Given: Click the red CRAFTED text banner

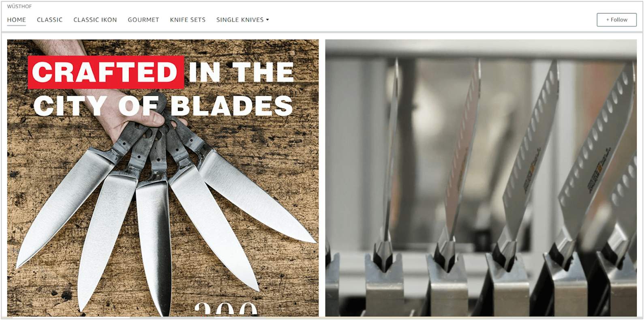Looking at the screenshot, I should click(x=106, y=72).
